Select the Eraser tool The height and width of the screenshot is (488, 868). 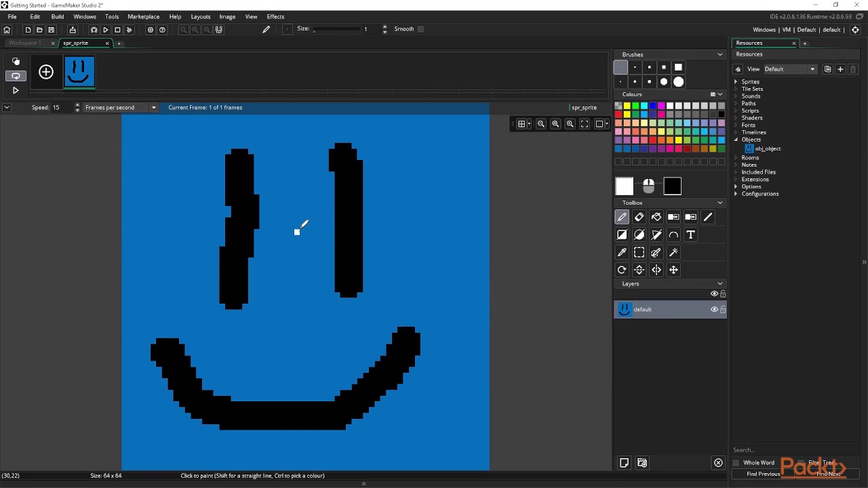639,217
